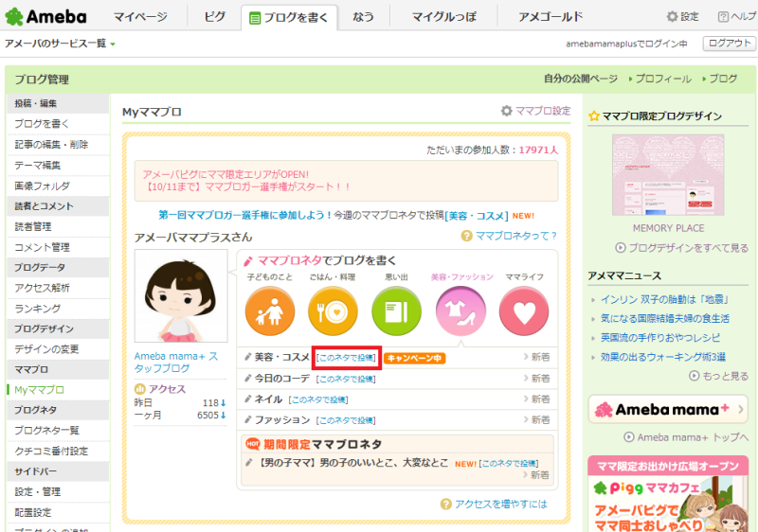Viewport: 758px width, 532px height.
Task: Click 第一回ママブロガー選手権に参加しよう link
Action: [x=245, y=215]
